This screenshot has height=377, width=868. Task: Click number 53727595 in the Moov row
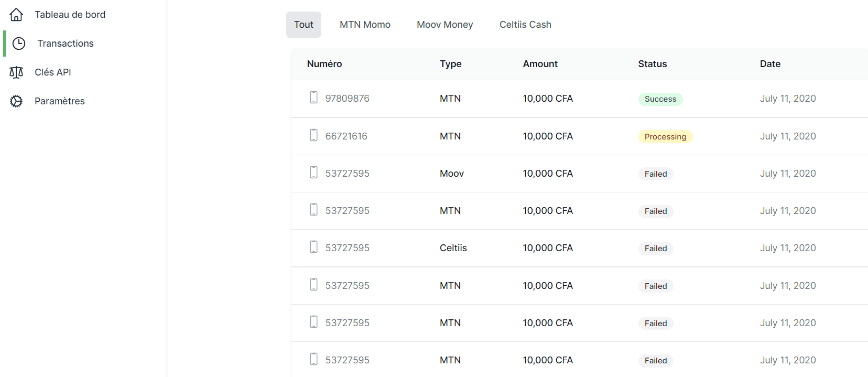coord(347,174)
